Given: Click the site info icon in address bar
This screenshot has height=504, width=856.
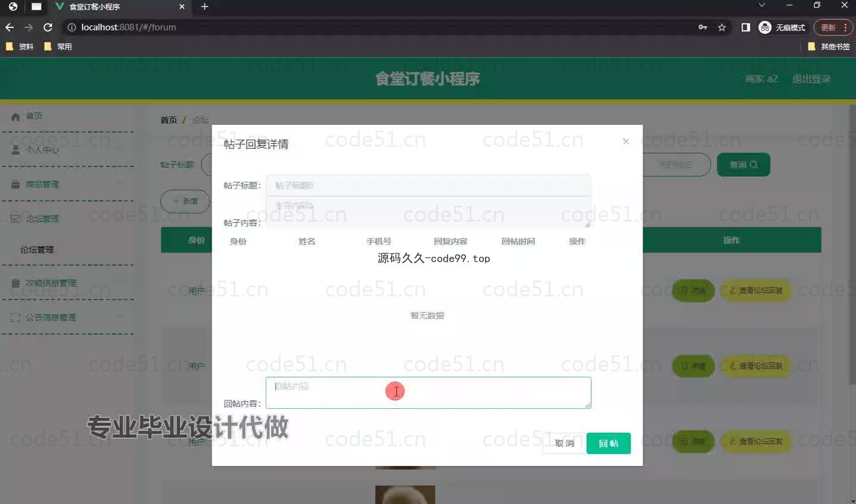Looking at the screenshot, I should (x=71, y=27).
